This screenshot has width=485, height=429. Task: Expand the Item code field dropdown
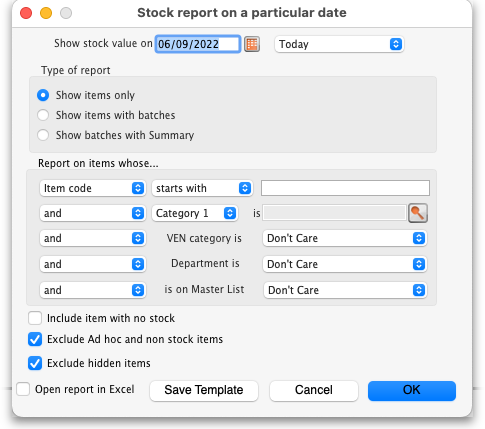coord(92,188)
